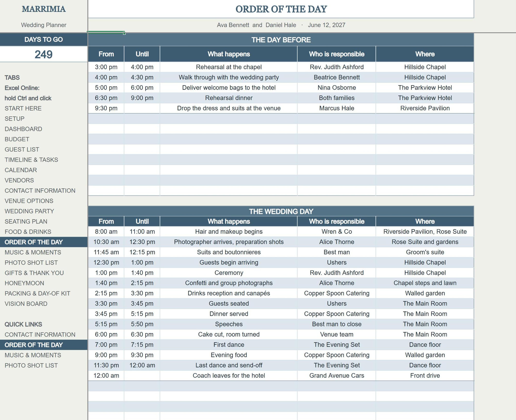Open PHOTO SHOT LIST under TABS
Screen dimensions: 516x420
31,263
